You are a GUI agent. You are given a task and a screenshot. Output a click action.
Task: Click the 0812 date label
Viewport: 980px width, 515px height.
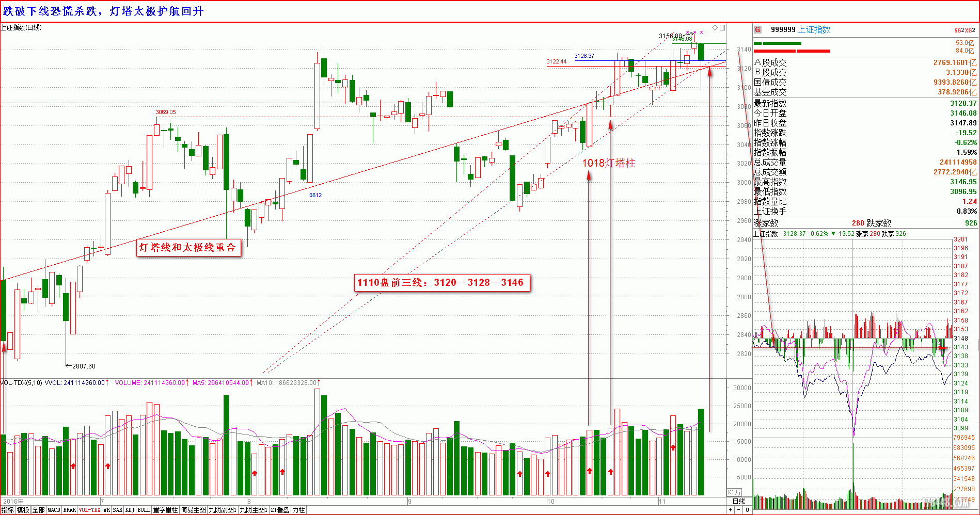pyautogui.click(x=315, y=195)
